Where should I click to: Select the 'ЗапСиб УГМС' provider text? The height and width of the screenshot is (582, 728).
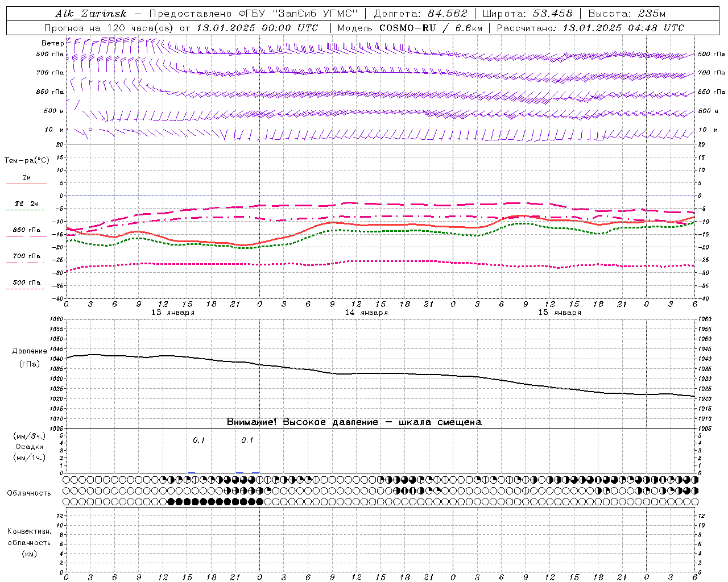tap(314, 14)
